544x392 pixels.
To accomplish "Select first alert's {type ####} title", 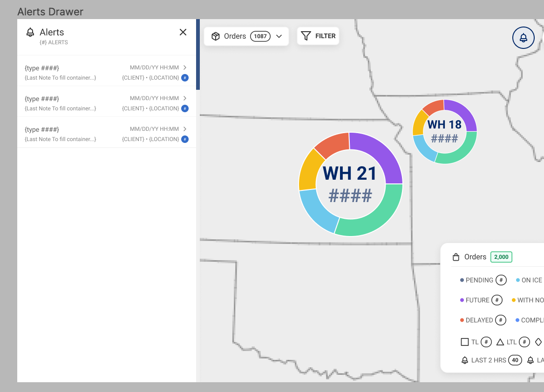I will [41, 68].
